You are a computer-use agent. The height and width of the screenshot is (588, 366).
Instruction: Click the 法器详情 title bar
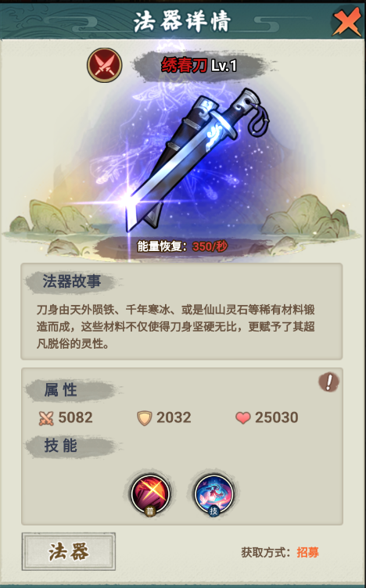[x=182, y=22]
